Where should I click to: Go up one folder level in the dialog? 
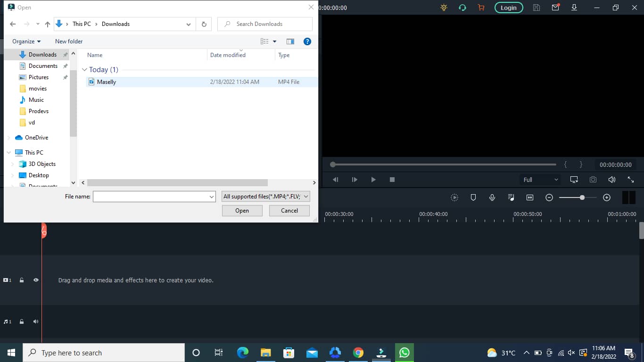[x=47, y=24]
